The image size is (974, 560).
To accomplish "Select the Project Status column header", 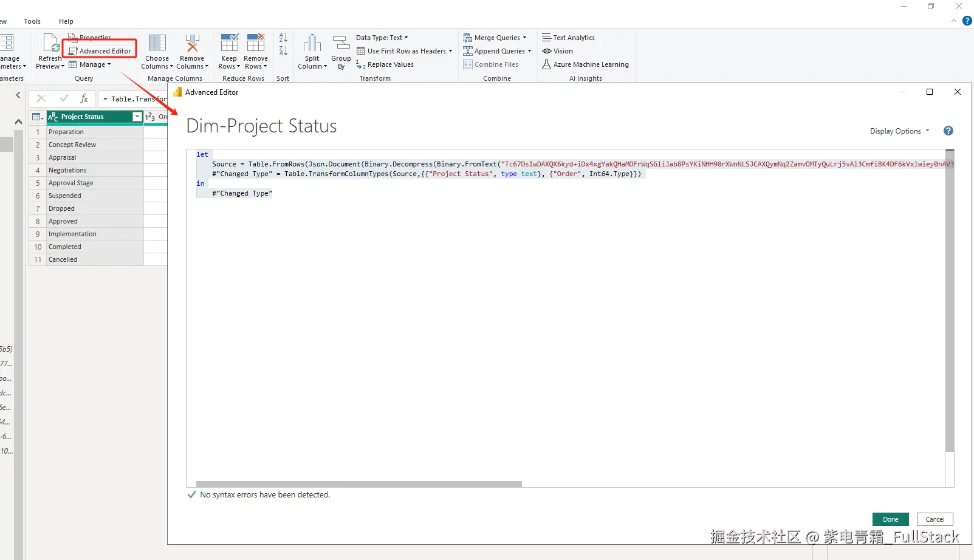I will (95, 117).
